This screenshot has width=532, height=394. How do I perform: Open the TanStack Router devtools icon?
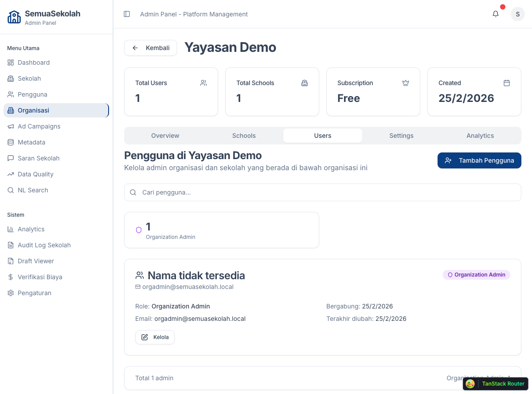[470, 384]
